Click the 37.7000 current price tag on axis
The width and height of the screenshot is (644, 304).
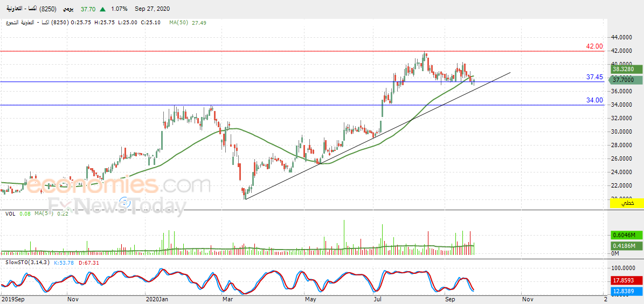[625, 80]
